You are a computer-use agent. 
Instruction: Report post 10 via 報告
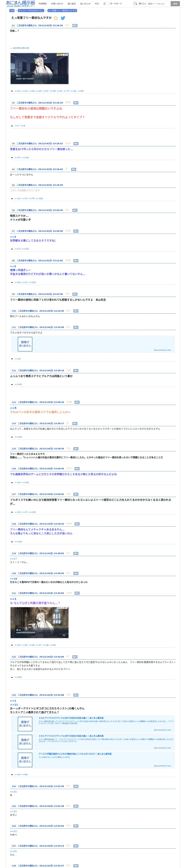[x=76, y=311]
